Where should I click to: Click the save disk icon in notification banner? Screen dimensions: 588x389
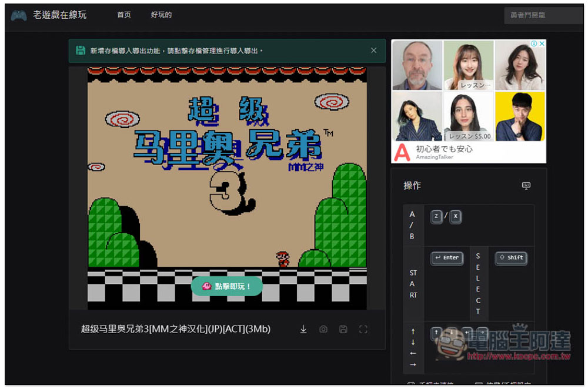(x=80, y=50)
